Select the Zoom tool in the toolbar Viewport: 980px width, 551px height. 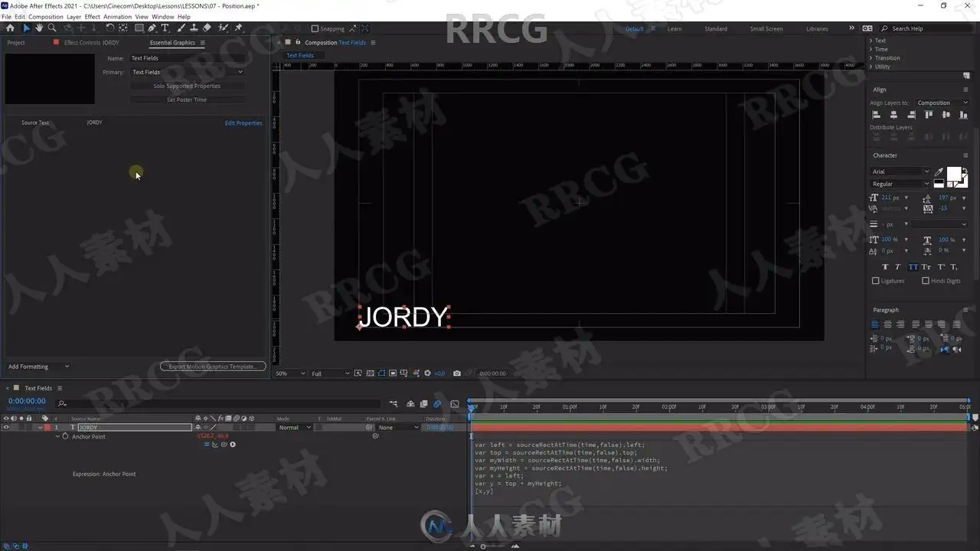pyautogui.click(x=51, y=28)
